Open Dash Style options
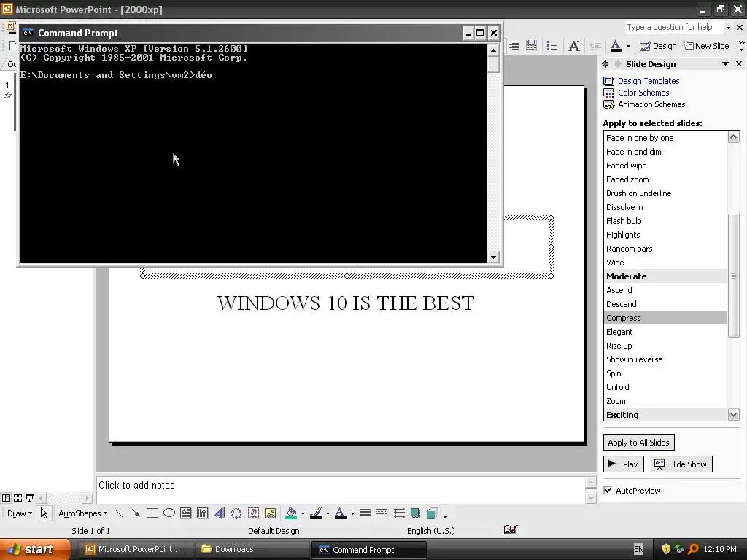Image resolution: width=747 pixels, height=560 pixels. point(382,513)
